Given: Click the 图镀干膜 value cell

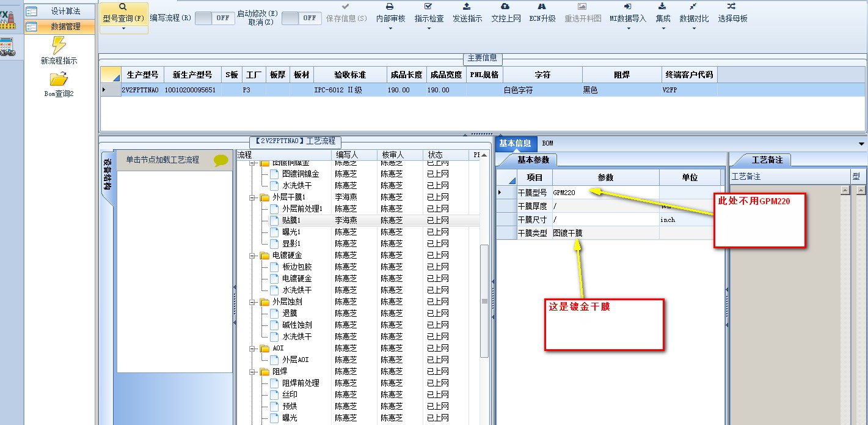Looking at the screenshot, I should click(x=605, y=233).
